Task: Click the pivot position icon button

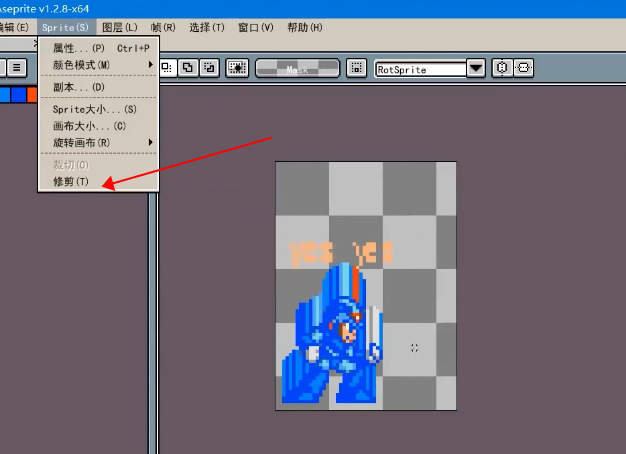Action: point(356,67)
